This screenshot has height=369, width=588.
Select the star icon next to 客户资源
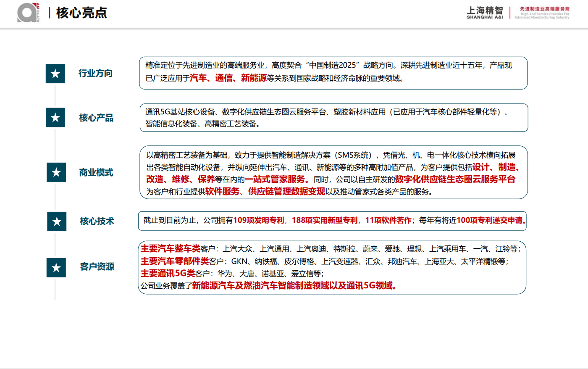[x=56, y=268]
